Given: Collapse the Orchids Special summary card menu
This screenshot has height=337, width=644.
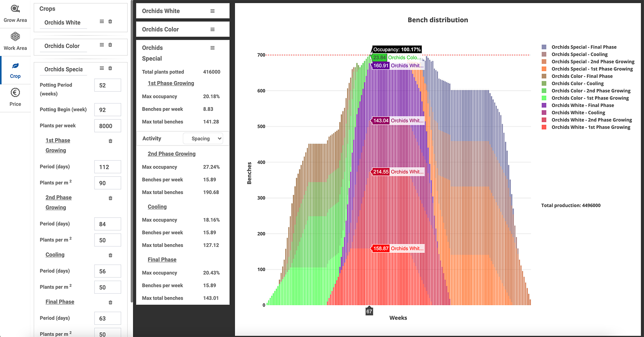Looking at the screenshot, I should tap(212, 48).
